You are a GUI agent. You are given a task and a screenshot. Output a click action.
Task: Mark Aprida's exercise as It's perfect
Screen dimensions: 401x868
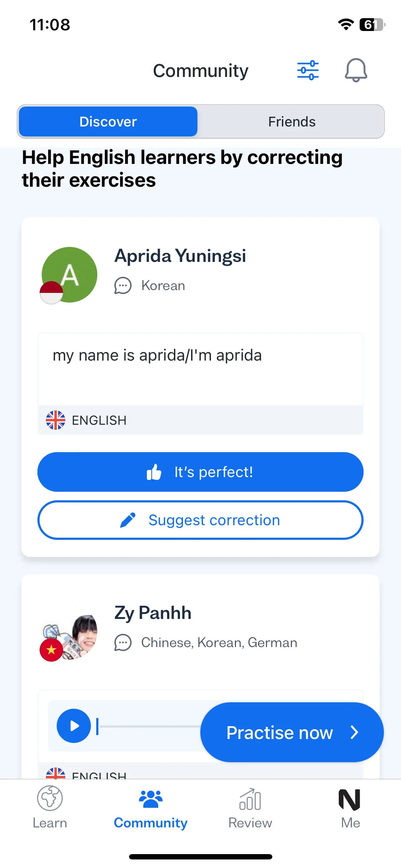tap(200, 472)
